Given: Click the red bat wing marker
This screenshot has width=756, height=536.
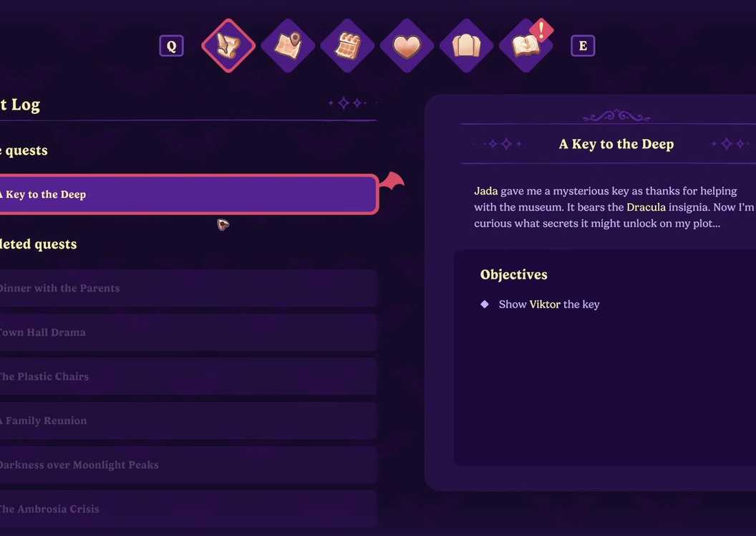Looking at the screenshot, I should click(x=392, y=181).
